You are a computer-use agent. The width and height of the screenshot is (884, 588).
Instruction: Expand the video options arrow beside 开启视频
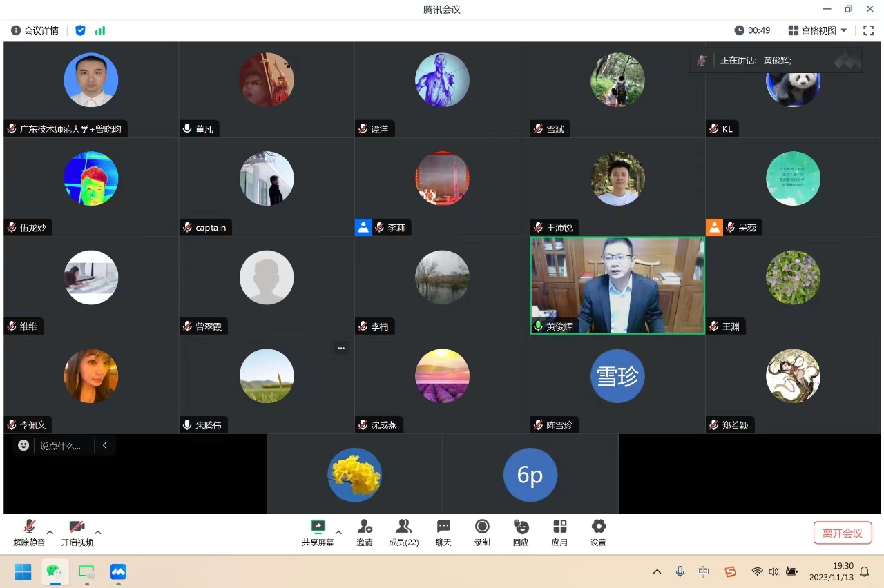(98, 532)
